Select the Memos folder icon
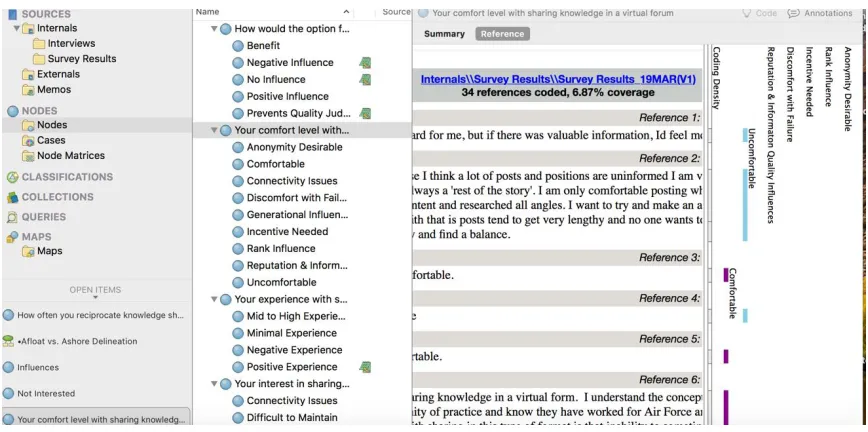Viewport: 868px width, 432px height. [x=28, y=90]
